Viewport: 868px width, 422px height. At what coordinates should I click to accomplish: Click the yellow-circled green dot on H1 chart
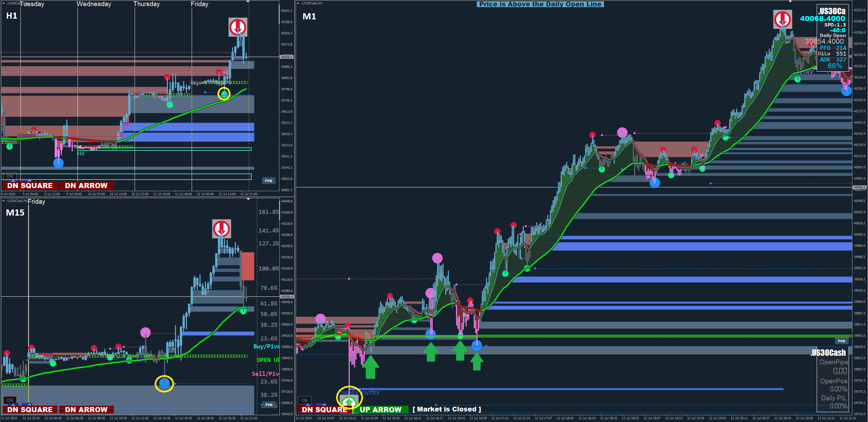224,94
